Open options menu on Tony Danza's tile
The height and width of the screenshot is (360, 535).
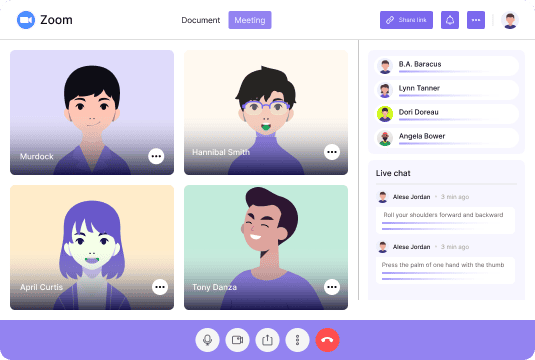coord(332,287)
